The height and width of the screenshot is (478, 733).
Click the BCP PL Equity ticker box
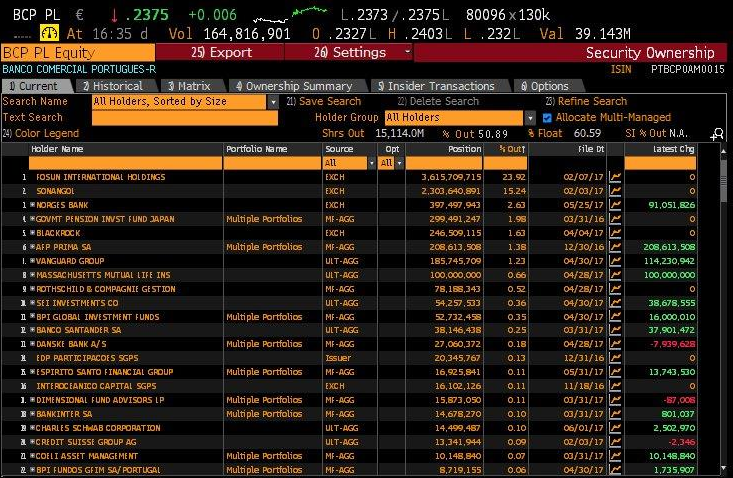(x=78, y=53)
